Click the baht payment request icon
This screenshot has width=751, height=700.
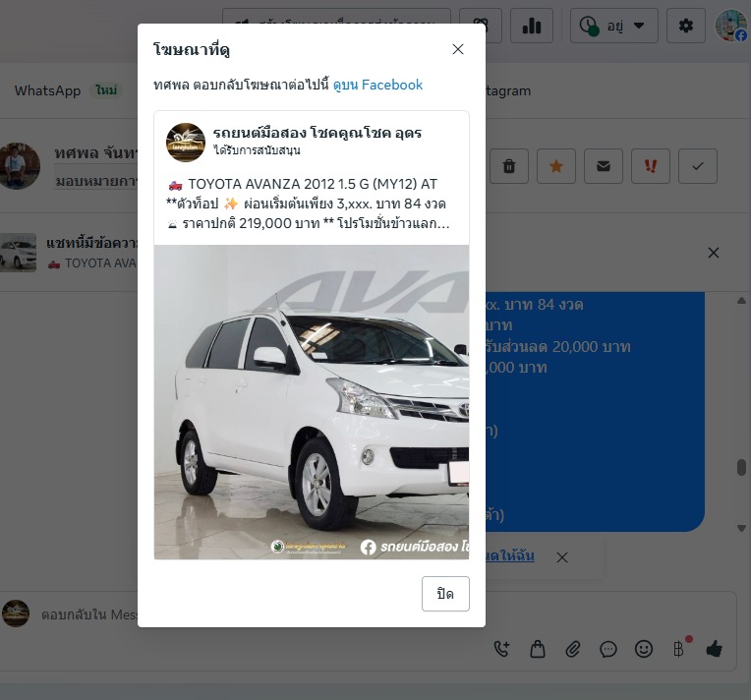(x=678, y=649)
